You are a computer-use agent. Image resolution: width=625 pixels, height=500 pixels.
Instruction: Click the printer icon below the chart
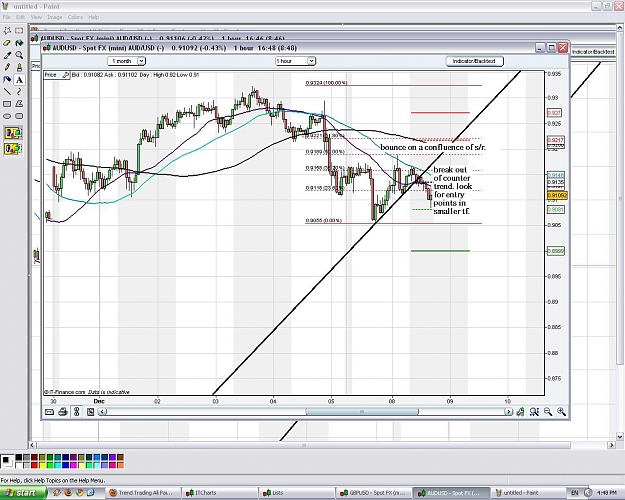63,411
